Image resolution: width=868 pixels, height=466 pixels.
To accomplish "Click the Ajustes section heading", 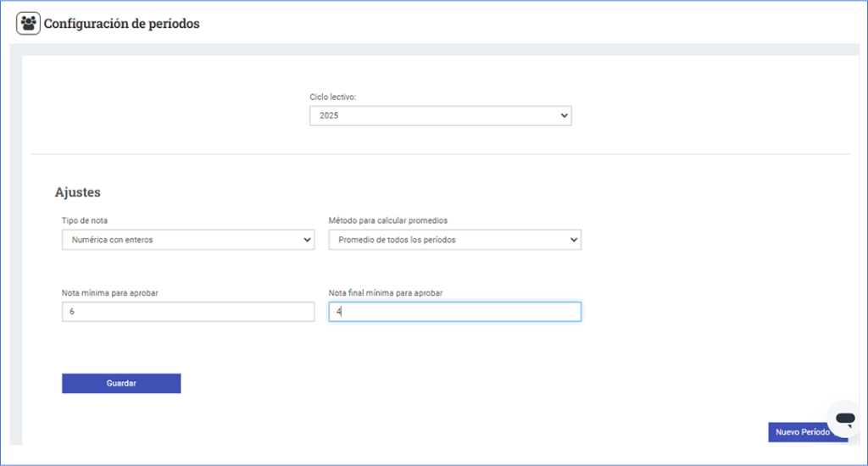I will [x=78, y=192].
